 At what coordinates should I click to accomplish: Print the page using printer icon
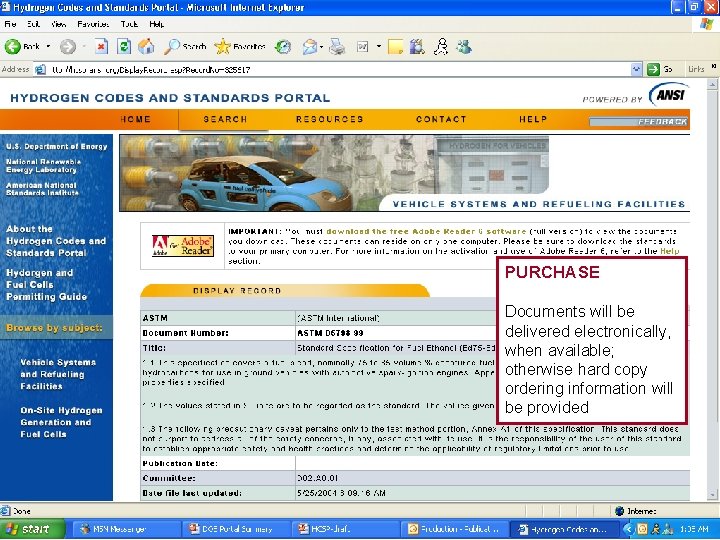[337, 46]
